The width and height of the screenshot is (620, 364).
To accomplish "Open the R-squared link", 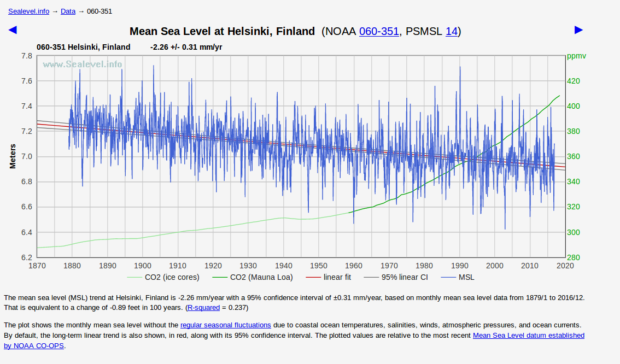I will 206,308.
